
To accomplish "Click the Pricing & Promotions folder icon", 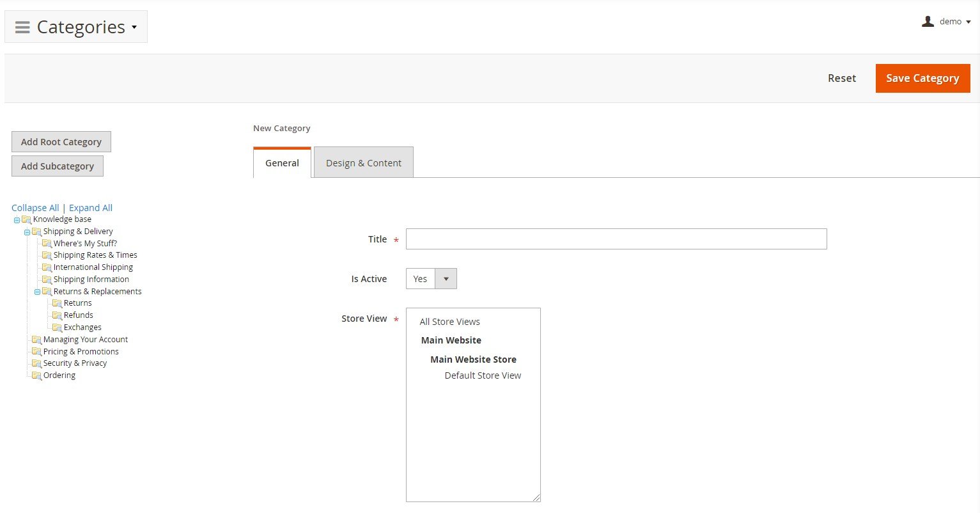I will click(x=36, y=352).
